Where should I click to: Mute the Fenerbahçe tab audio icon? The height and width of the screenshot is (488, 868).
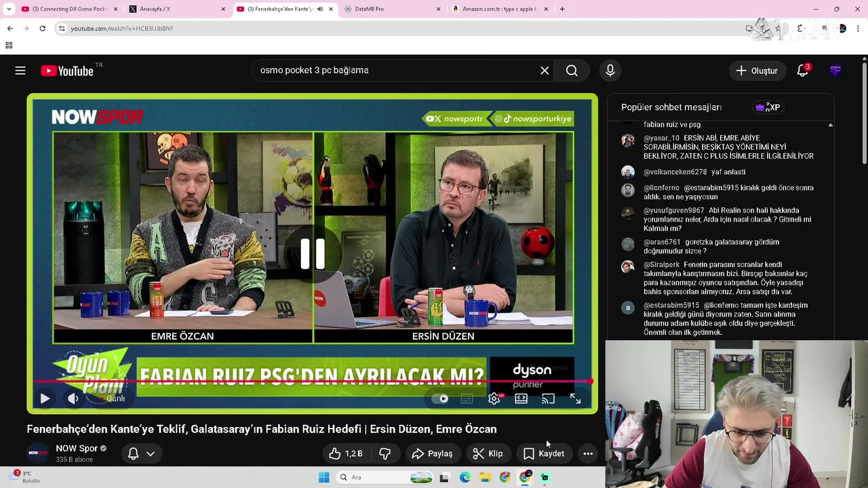(320, 9)
